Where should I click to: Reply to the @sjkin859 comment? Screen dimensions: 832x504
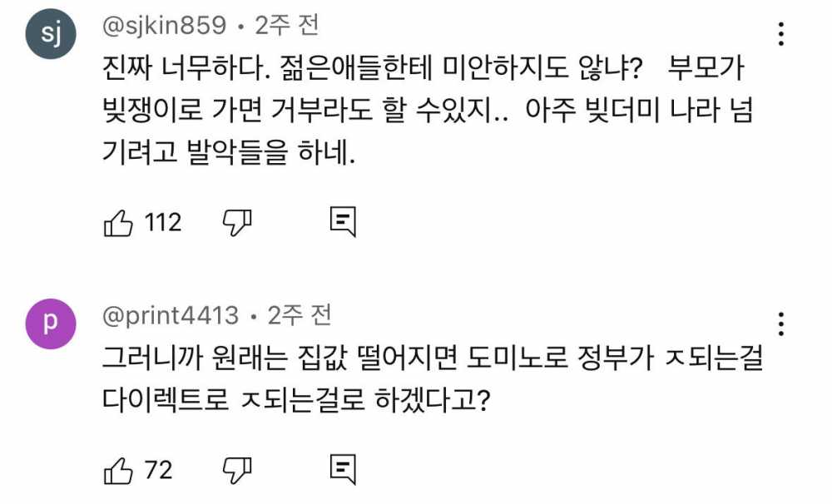pos(343,222)
